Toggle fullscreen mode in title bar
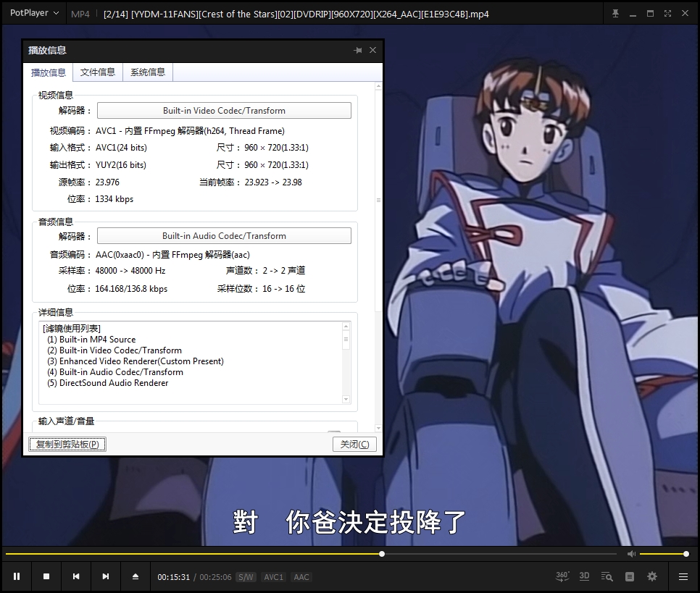 click(x=668, y=13)
